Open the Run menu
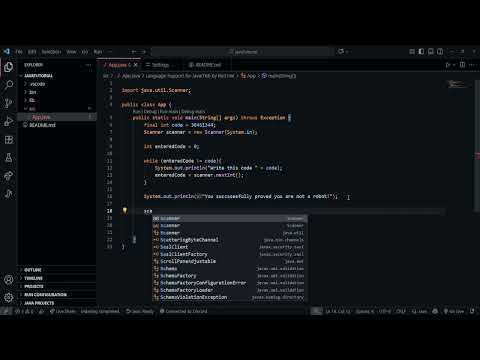This screenshot has width=480, height=360. click(98, 52)
